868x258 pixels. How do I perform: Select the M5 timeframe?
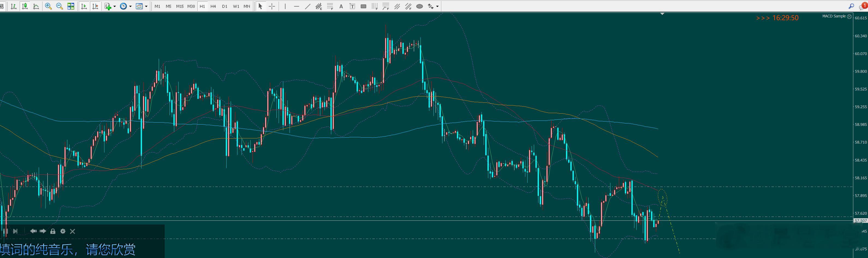(168, 6)
